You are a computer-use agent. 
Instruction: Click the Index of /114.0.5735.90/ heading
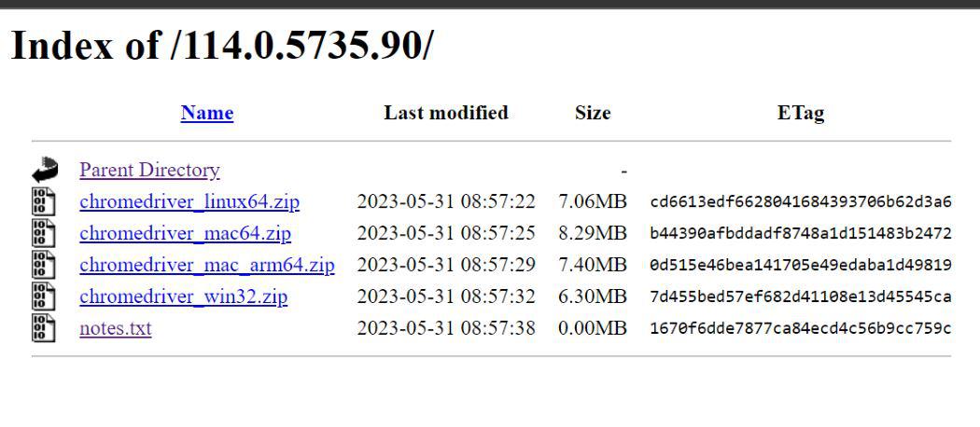221,46
